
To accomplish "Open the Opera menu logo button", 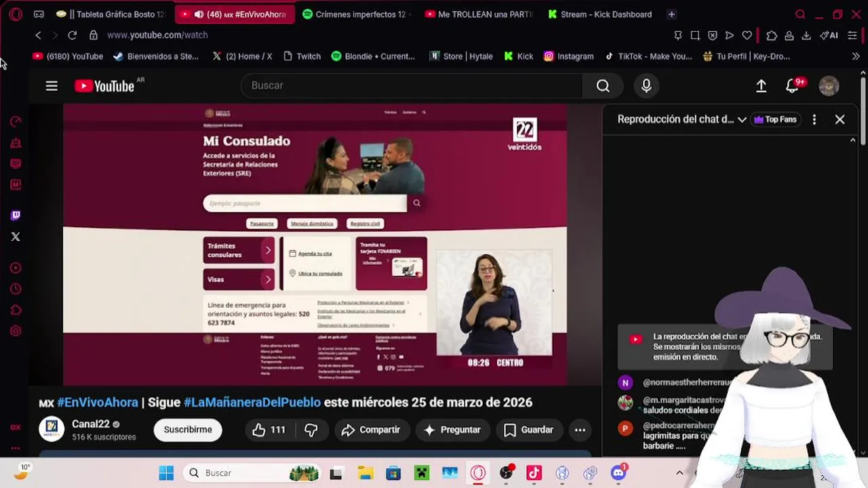I will 16,14.
